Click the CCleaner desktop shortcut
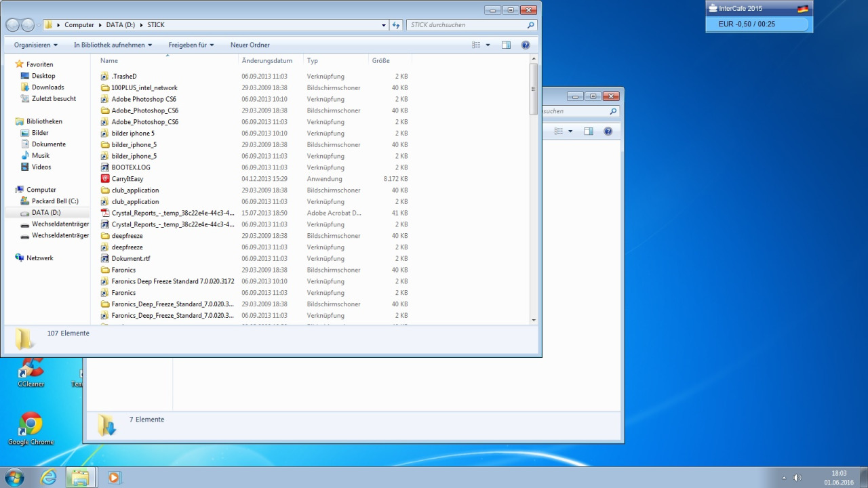This screenshot has height=488, width=868. [x=31, y=372]
